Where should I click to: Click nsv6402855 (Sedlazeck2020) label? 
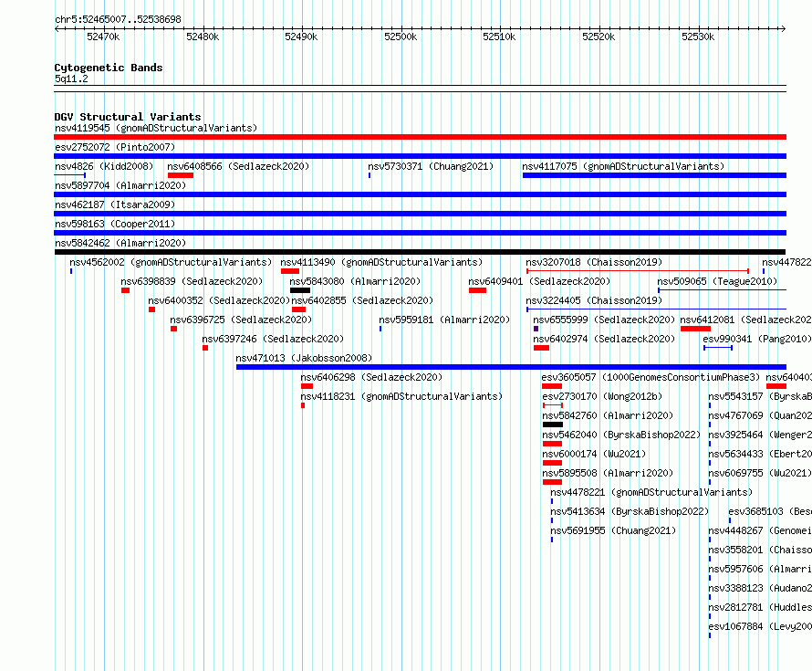[x=362, y=300]
